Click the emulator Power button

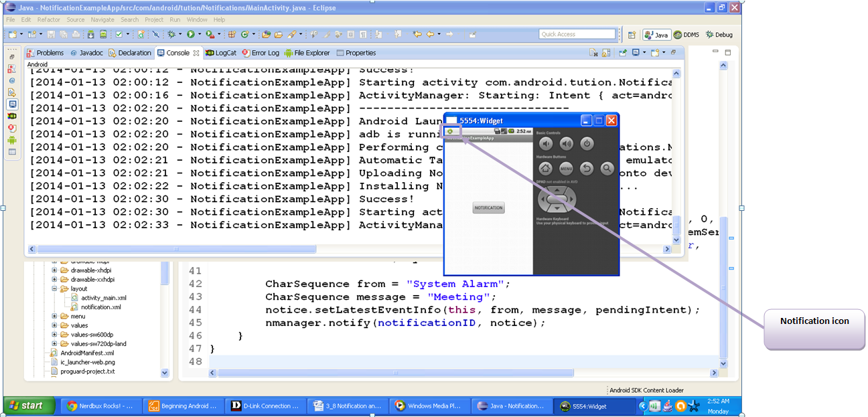(x=587, y=143)
